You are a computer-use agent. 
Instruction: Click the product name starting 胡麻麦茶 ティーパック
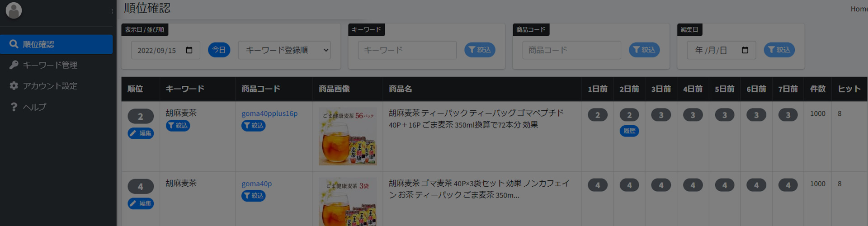[476, 119]
